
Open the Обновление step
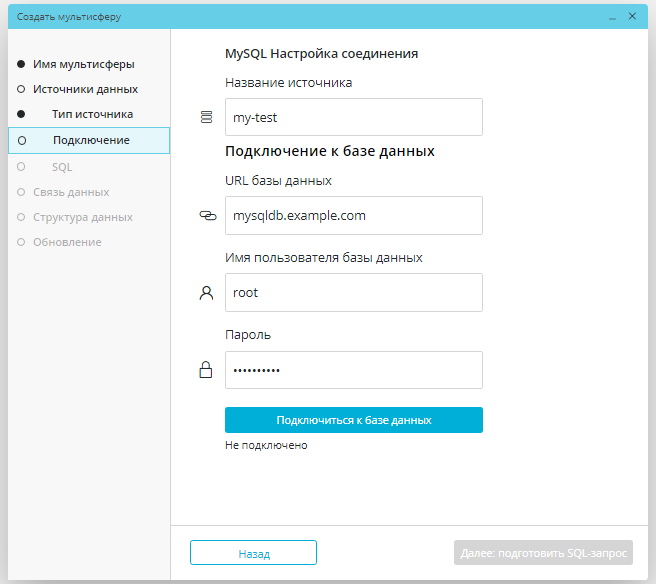pos(67,242)
